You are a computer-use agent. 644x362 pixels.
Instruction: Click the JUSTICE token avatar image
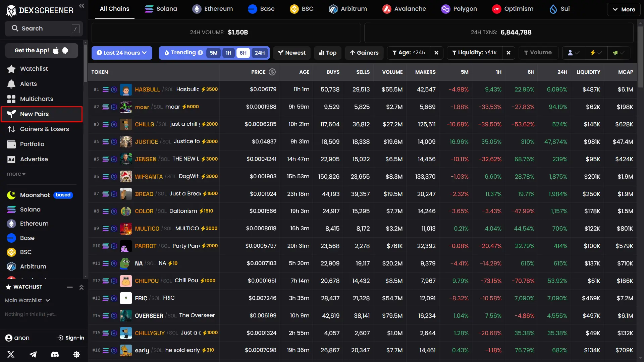126,142
